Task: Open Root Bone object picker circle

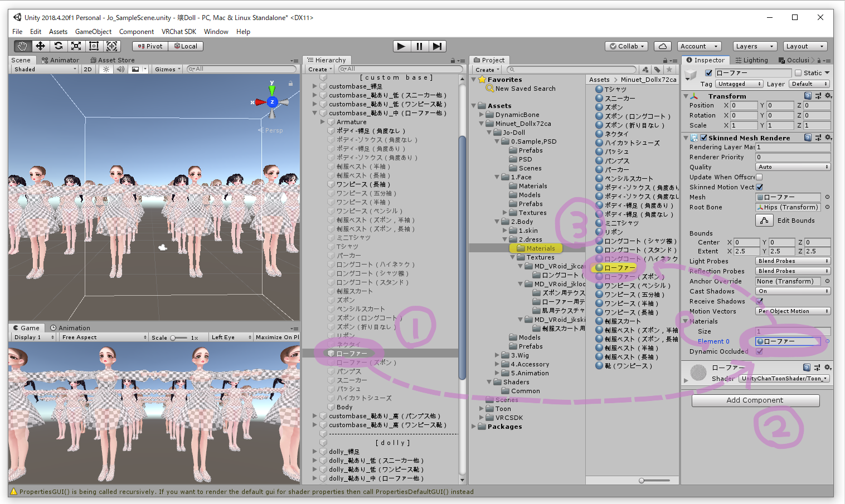Action: click(x=827, y=207)
